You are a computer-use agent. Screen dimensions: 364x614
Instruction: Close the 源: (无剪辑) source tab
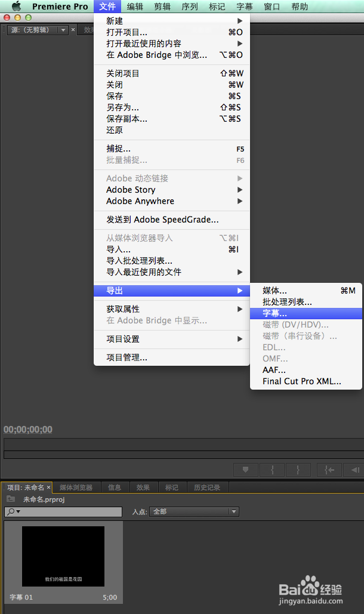73,29
